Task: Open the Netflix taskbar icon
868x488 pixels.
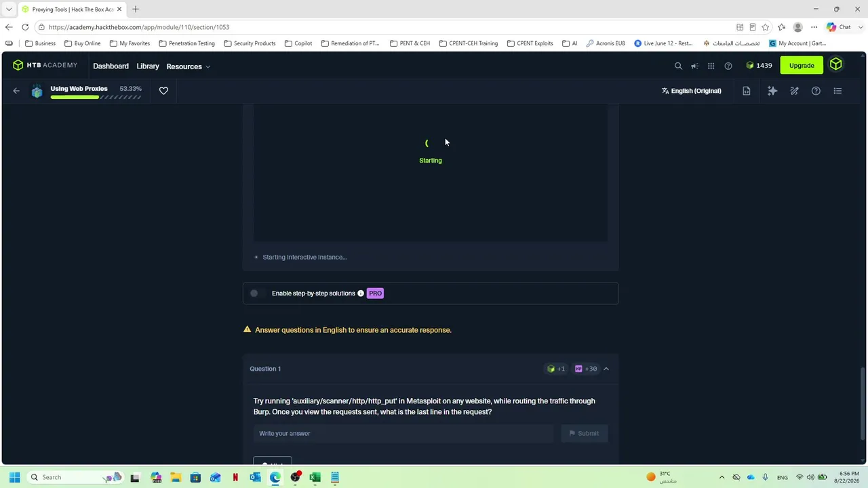Action: pyautogui.click(x=235, y=477)
